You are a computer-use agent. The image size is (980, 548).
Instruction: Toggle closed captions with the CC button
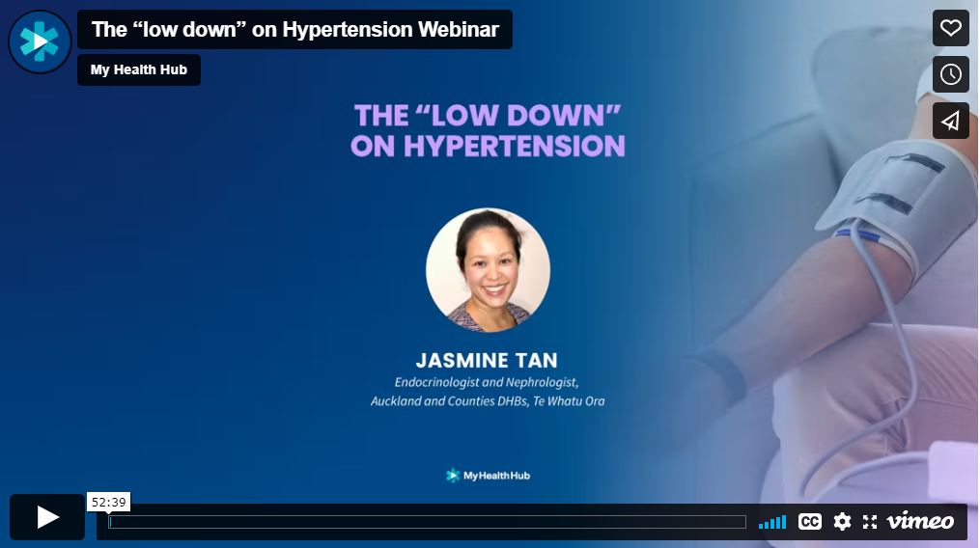point(809,522)
